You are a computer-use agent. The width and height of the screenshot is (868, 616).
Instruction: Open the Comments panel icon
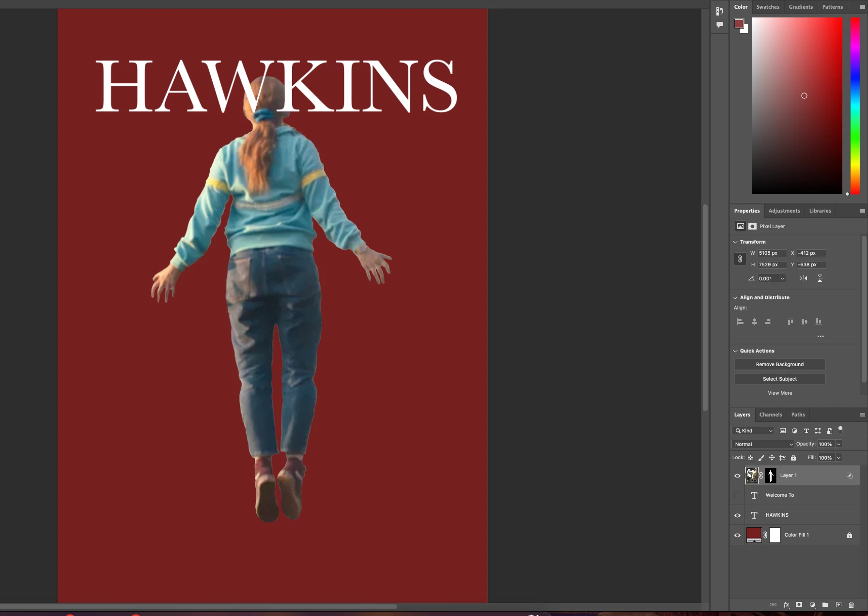[x=720, y=25]
